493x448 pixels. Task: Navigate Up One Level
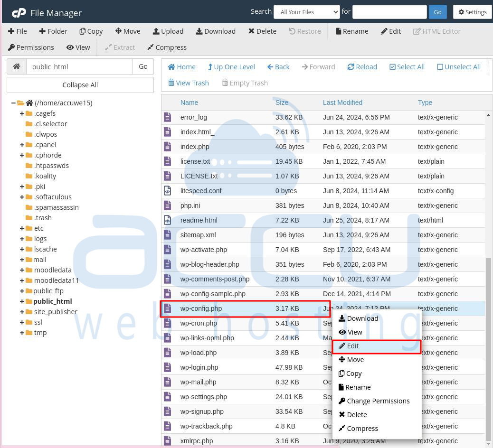tap(231, 67)
